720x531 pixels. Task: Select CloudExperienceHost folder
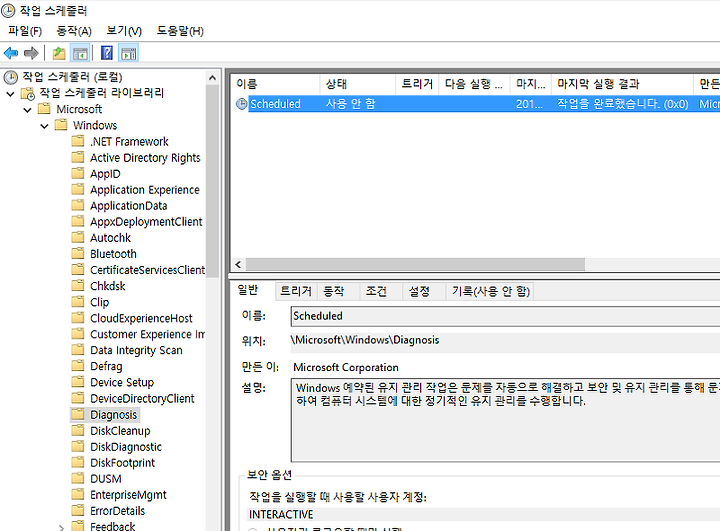point(141,318)
